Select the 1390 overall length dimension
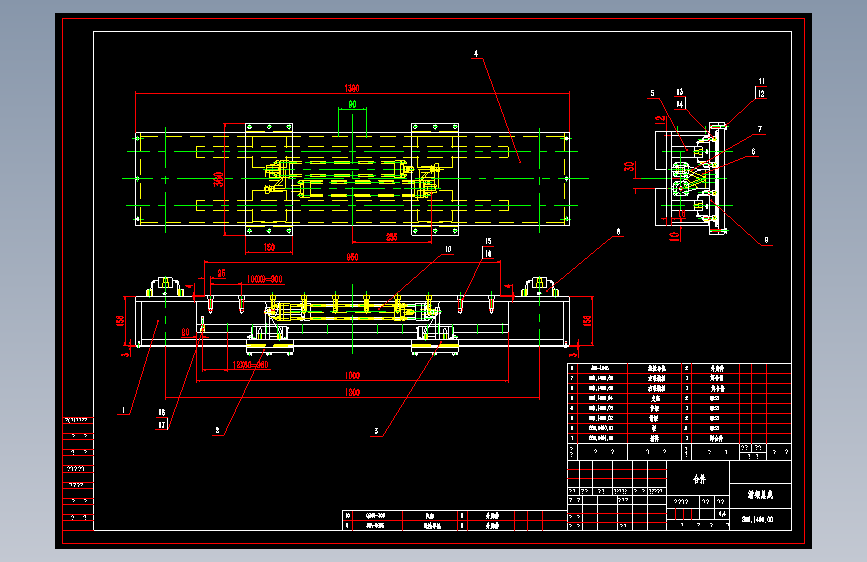The image size is (867, 562). (x=352, y=88)
